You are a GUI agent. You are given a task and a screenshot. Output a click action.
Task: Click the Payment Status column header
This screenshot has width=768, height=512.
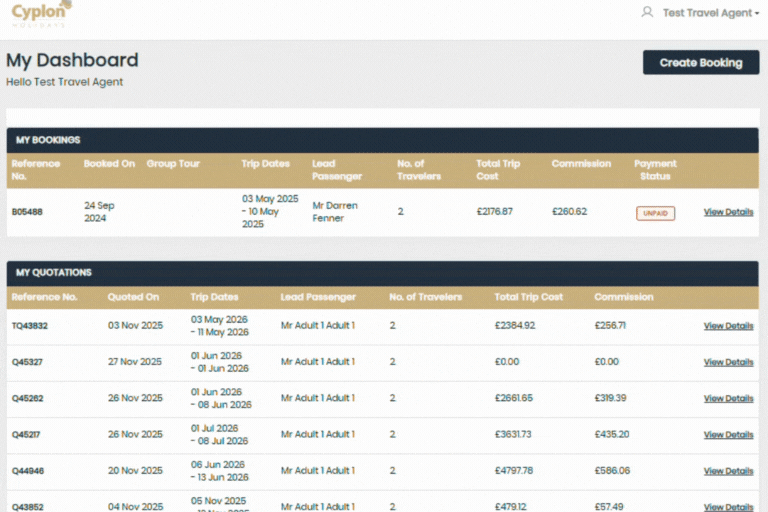click(655, 170)
